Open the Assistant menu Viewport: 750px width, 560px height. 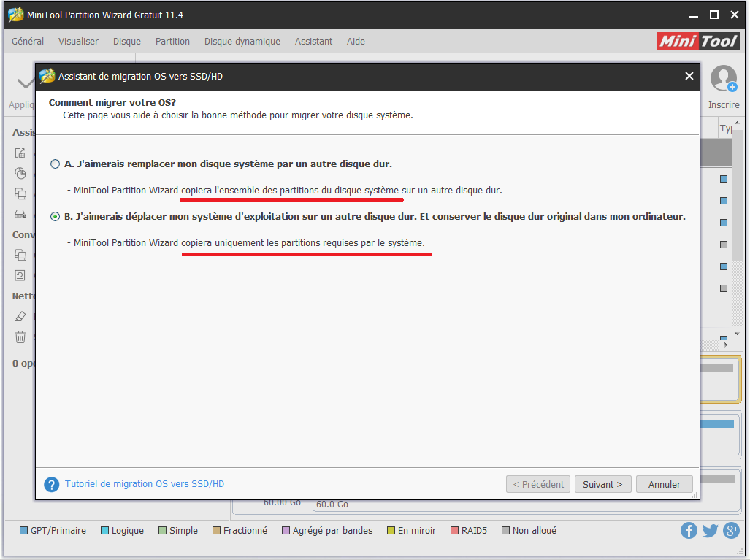314,42
